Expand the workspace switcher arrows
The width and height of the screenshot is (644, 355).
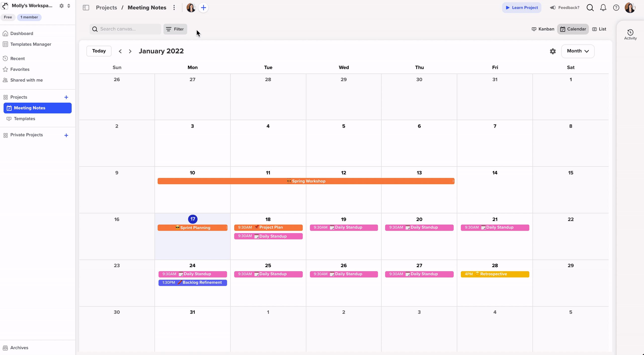coord(69,6)
